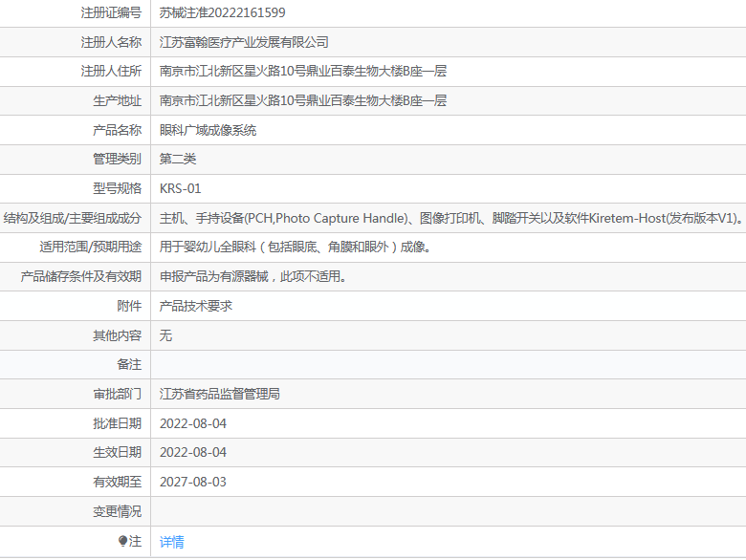The height and width of the screenshot is (560, 746).
Task: Click the 适用范围/预期用途 label
Action: click(91, 248)
